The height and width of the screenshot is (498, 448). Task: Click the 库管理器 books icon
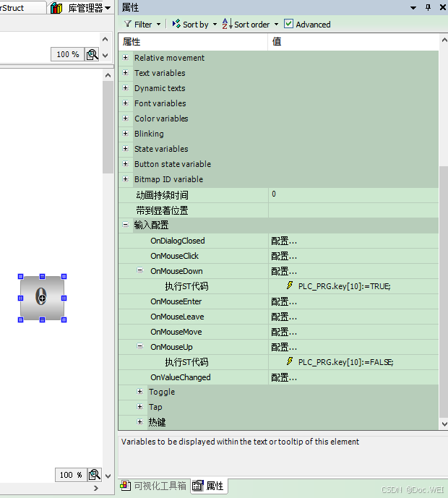point(56,8)
